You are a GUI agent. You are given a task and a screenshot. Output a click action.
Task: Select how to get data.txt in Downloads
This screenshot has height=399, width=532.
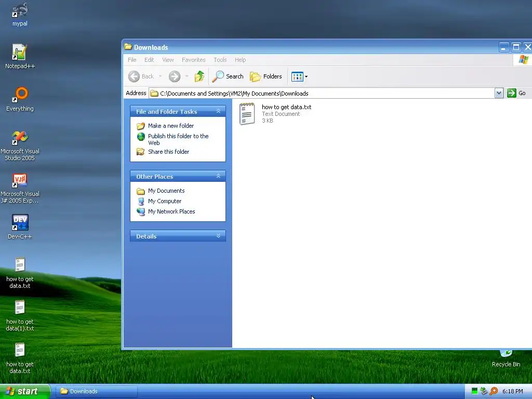275,114
